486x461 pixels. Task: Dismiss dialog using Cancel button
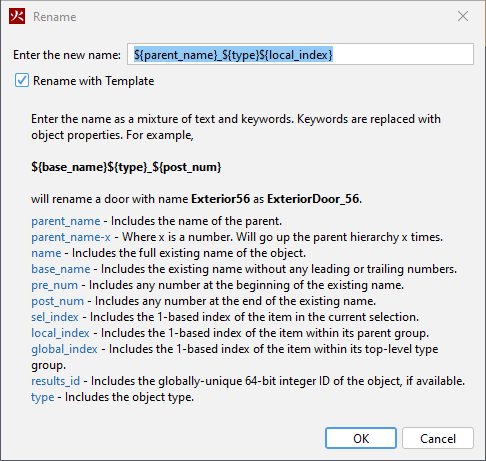(438, 438)
